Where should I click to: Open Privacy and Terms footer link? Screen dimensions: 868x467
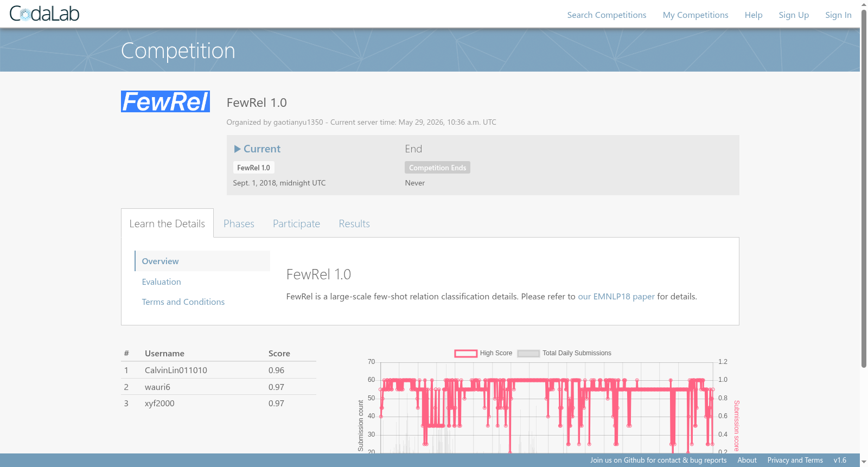pos(795,460)
